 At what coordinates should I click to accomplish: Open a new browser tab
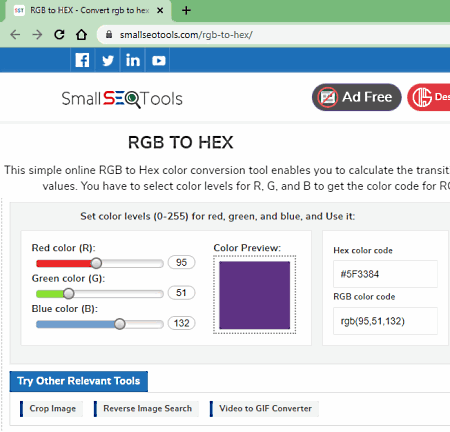tap(186, 10)
